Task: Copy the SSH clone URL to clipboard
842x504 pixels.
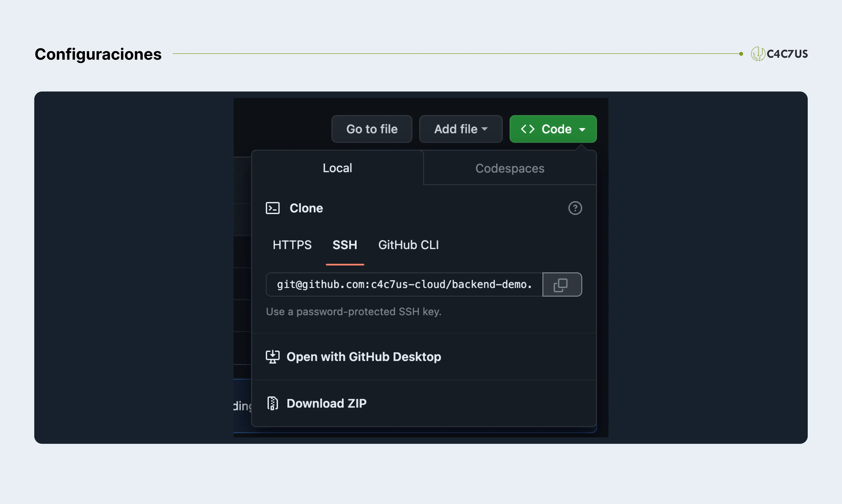Action: click(562, 285)
